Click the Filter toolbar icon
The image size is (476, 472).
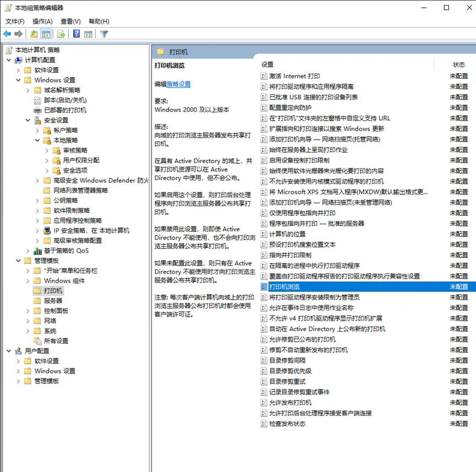pyautogui.click(x=104, y=34)
